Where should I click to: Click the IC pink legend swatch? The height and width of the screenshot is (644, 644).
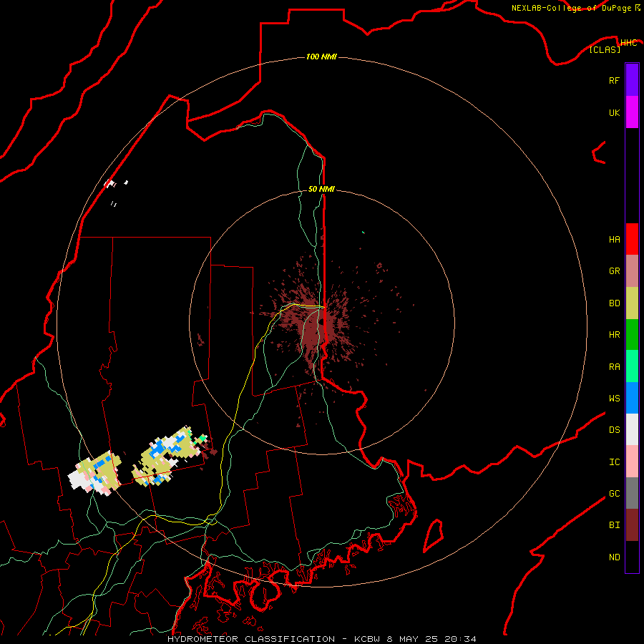point(632,462)
